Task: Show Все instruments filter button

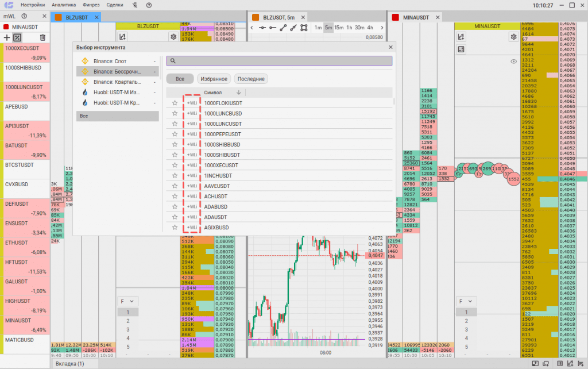Action: (180, 79)
